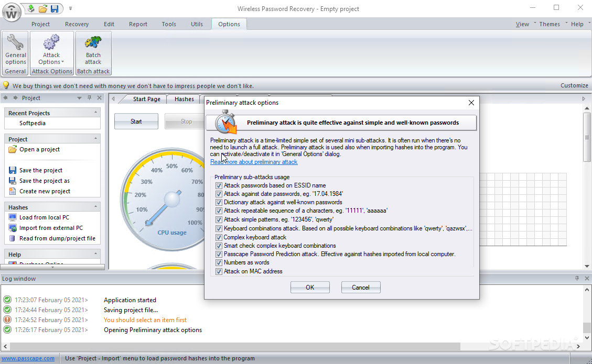Toggle Numbers as words checkbox
This screenshot has height=364, width=592.
tap(219, 262)
